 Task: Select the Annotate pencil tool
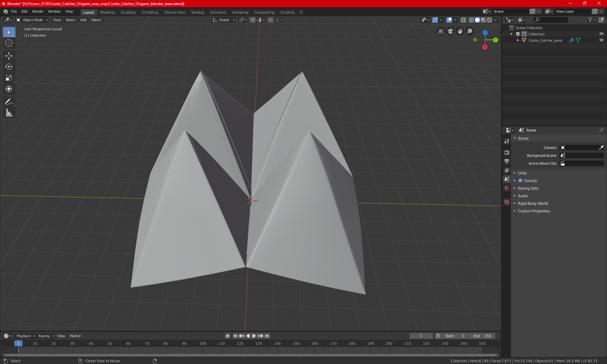pyautogui.click(x=9, y=102)
